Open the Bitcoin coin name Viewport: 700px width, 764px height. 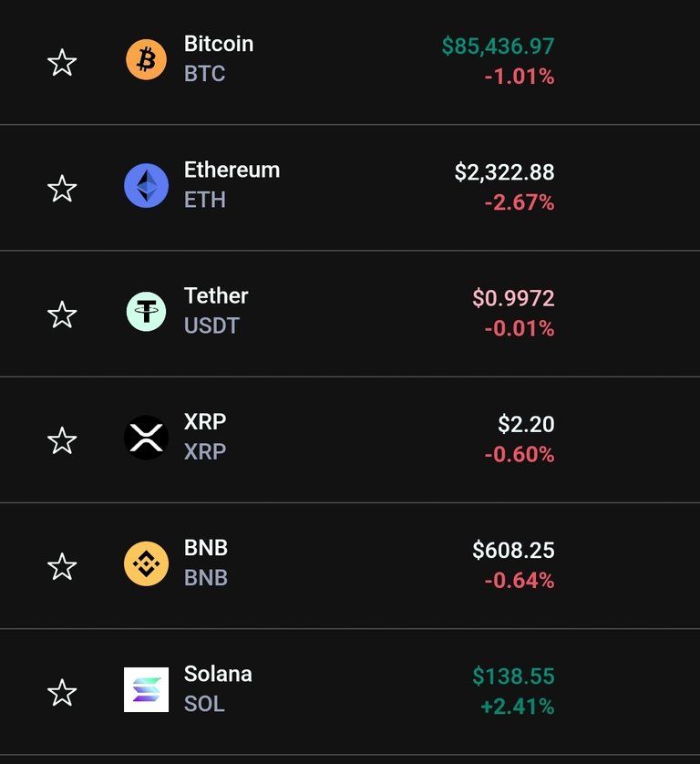coord(219,44)
